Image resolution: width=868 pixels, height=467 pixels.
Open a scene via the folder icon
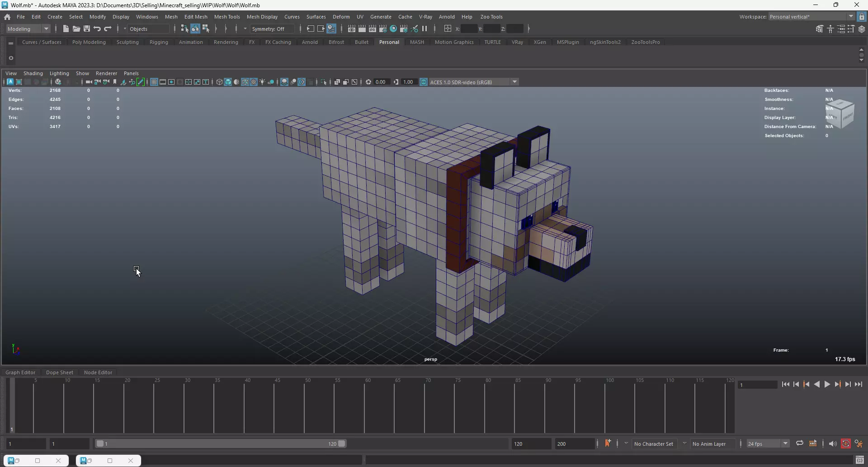[76, 29]
